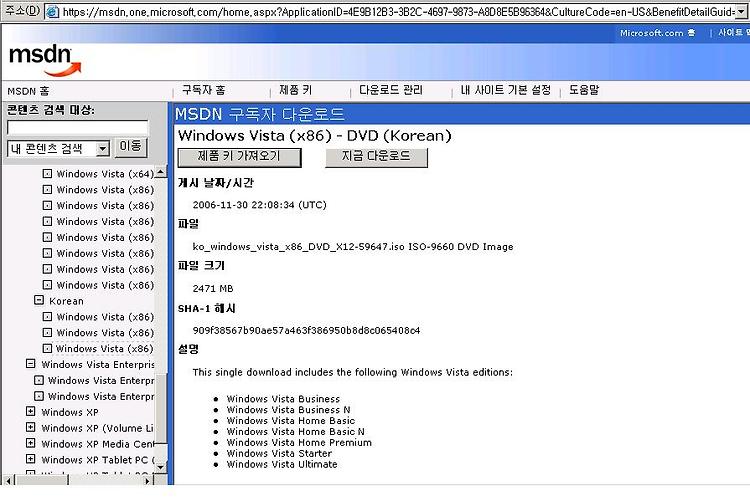
Task: Click the msdn logo
Action: coord(45,61)
